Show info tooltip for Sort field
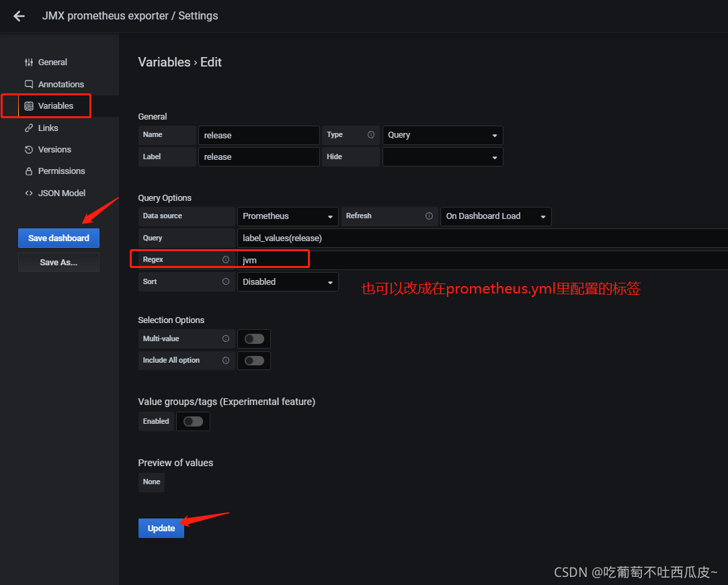 [x=226, y=281]
